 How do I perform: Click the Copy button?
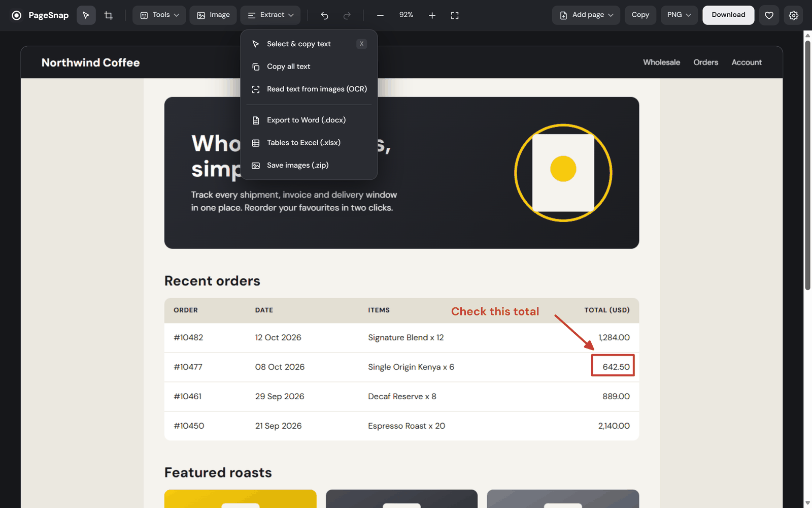(640, 15)
